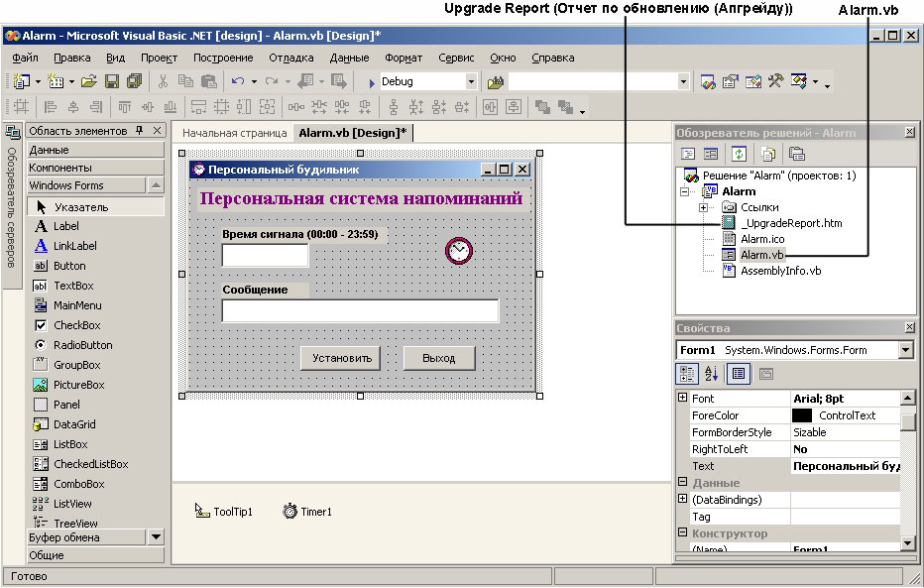Screen dimensions: 924x588
Task: Select _UpgradeReport.htm in Solution Explorer
Action: [x=791, y=223]
